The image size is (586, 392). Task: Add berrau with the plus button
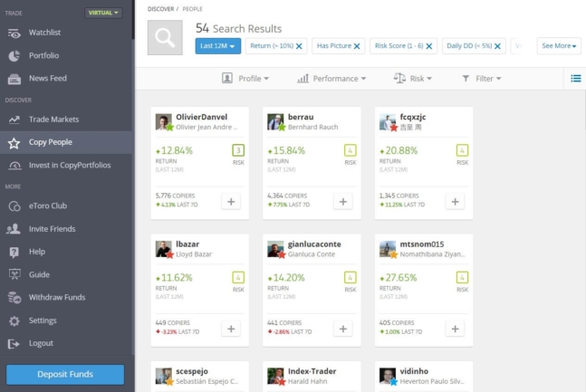pyautogui.click(x=343, y=202)
